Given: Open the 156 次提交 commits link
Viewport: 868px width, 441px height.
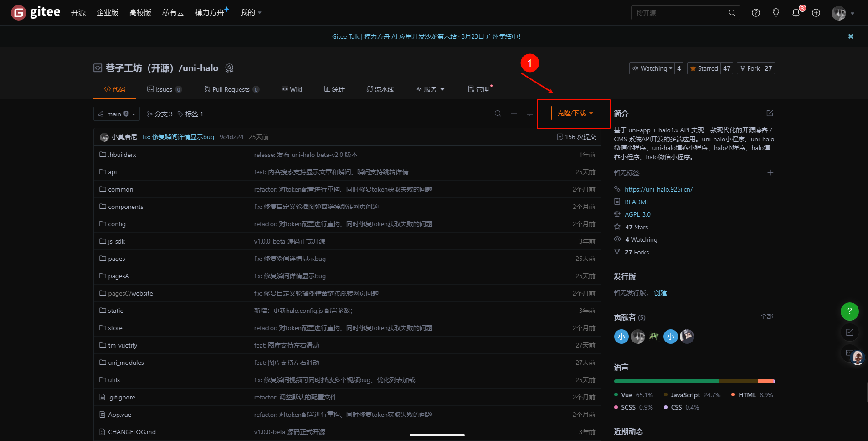Looking at the screenshot, I should click(x=576, y=137).
